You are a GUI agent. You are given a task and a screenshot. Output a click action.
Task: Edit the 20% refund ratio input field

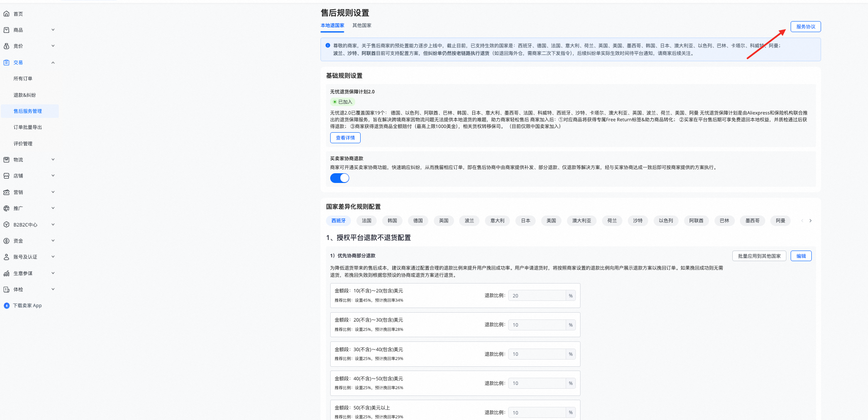tap(537, 295)
